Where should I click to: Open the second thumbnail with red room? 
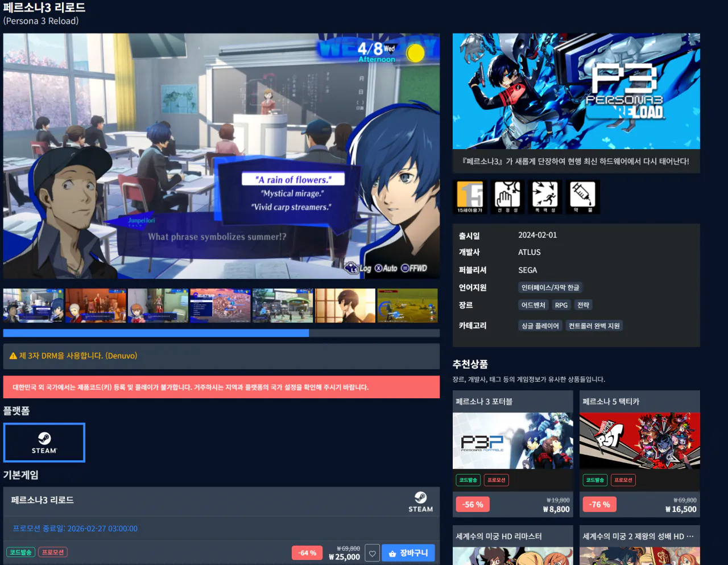click(x=96, y=306)
